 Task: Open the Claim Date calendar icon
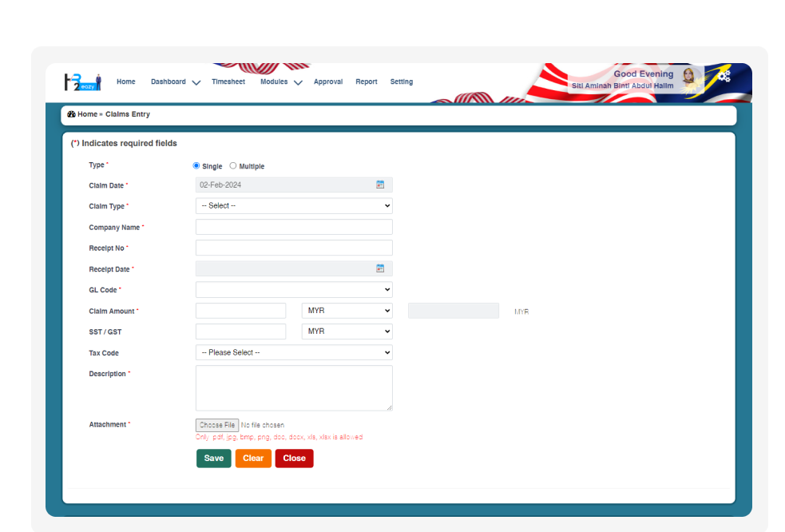point(380,185)
